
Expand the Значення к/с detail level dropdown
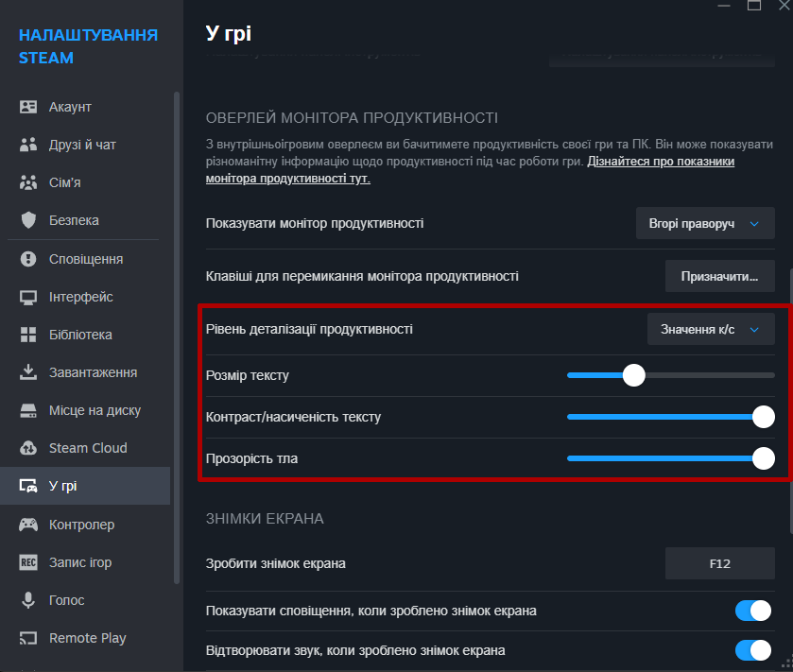tap(711, 329)
